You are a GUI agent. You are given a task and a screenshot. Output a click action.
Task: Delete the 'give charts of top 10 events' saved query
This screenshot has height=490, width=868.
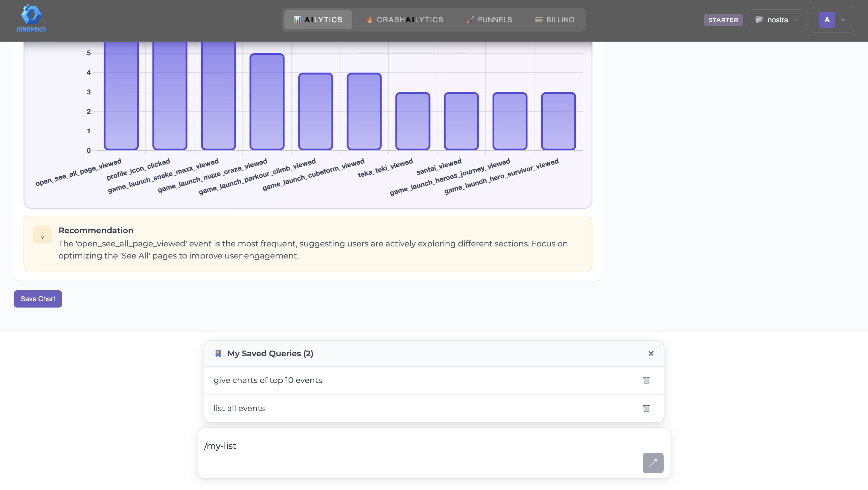tap(646, 380)
